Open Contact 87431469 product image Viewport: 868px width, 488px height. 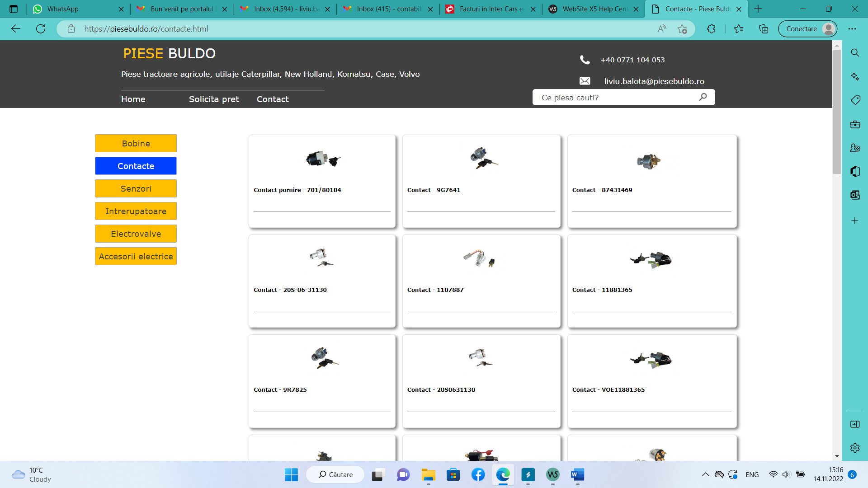[649, 161]
